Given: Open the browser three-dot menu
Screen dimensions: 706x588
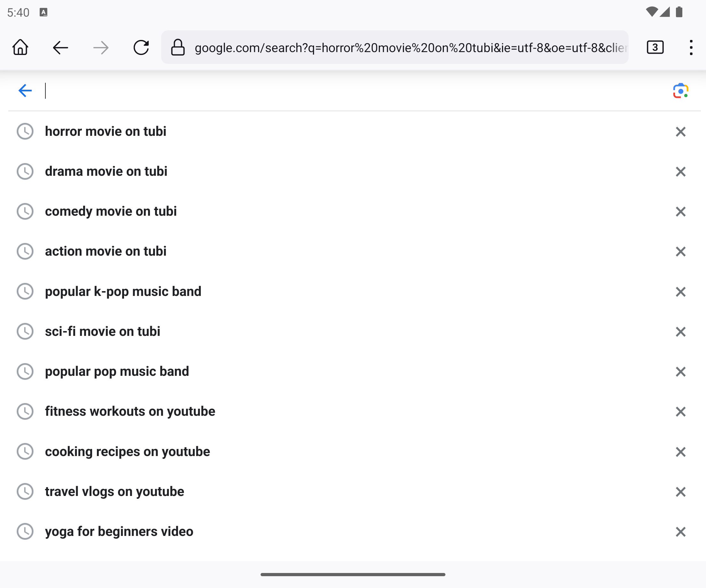Looking at the screenshot, I should (691, 47).
